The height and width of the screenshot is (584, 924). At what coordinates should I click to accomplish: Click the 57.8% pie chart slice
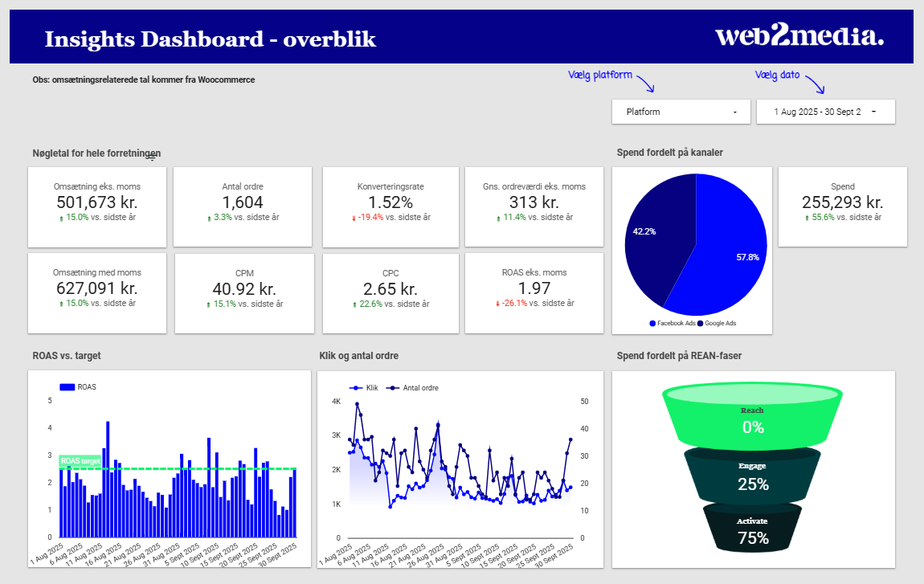[x=731, y=257]
